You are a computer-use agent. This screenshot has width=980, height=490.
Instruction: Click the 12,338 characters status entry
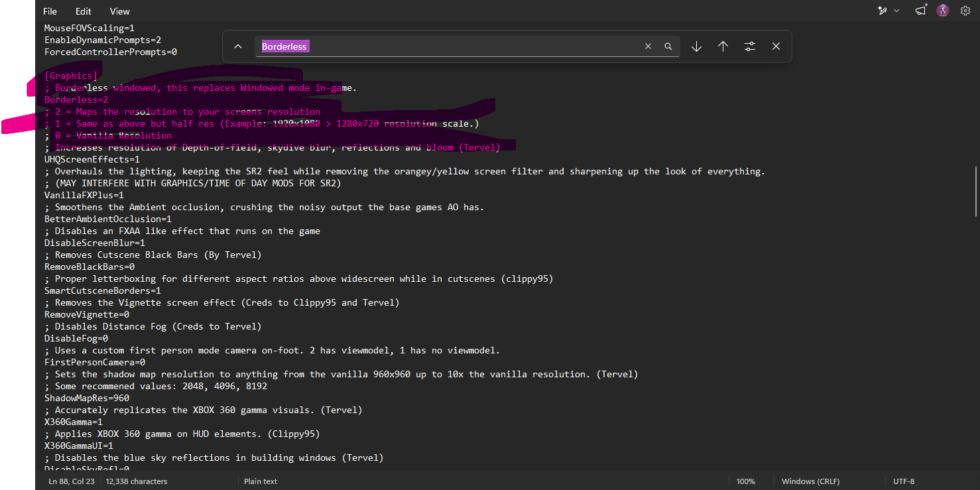(137, 481)
